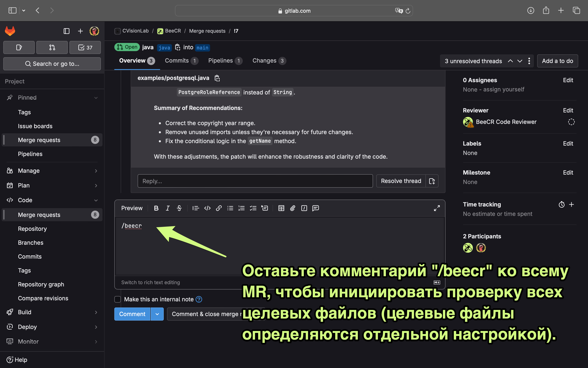Screen dimensions: 588x368
Task: Collapse the Code sidebar section
Action: [x=96, y=200]
